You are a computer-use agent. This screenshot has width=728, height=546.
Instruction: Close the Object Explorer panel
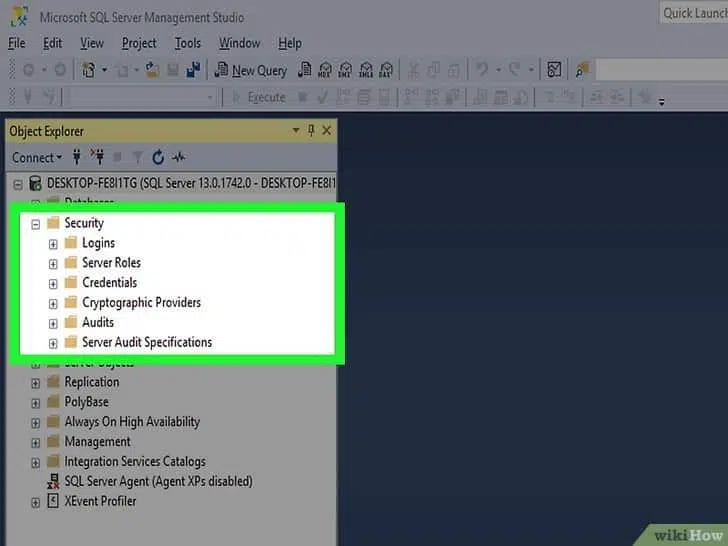click(327, 131)
